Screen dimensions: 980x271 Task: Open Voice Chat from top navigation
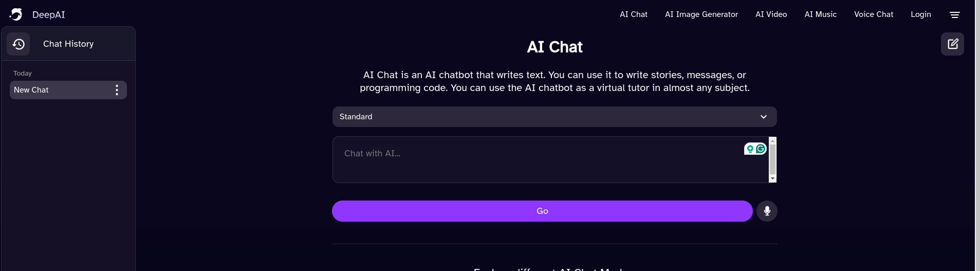tap(874, 14)
